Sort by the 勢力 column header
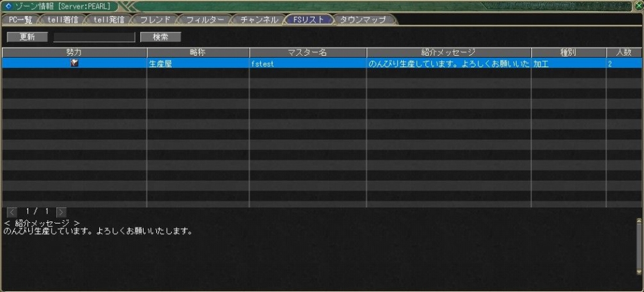The width and height of the screenshot is (644, 292). click(x=74, y=52)
